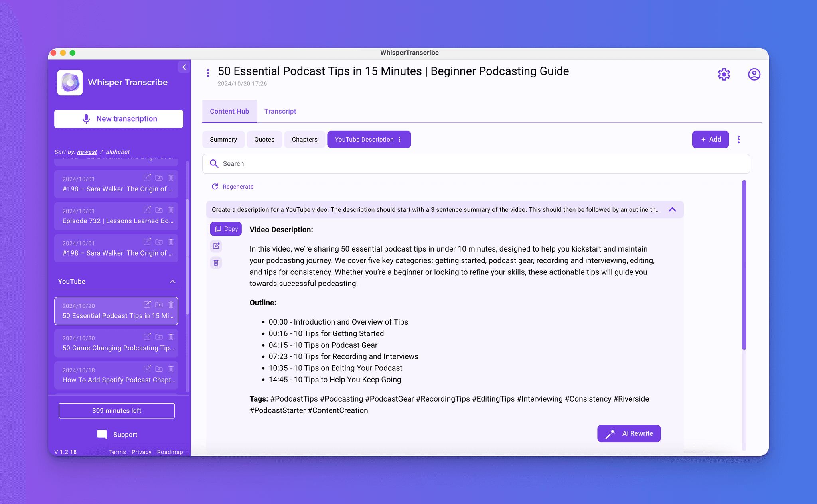Click the + Add button

[710, 139]
